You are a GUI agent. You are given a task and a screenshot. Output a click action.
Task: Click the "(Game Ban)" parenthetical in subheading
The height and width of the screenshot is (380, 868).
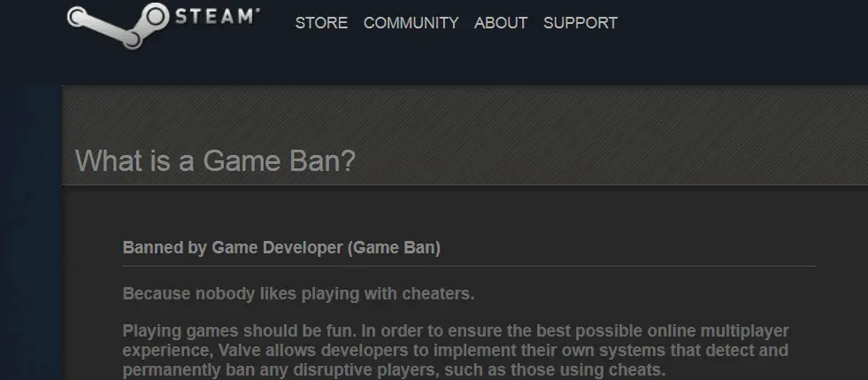pyautogui.click(x=394, y=248)
